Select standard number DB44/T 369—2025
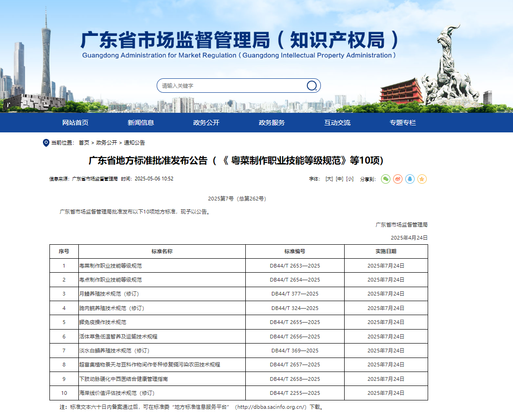This screenshot has width=513, height=420. 295,351
